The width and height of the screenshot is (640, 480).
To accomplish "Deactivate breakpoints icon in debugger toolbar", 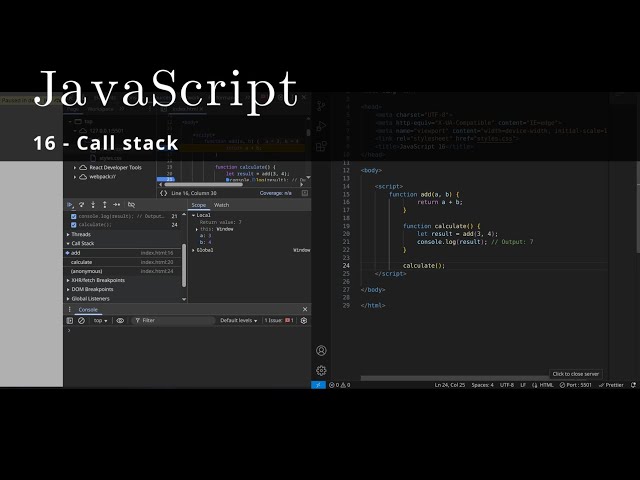I will pos(131,204).
